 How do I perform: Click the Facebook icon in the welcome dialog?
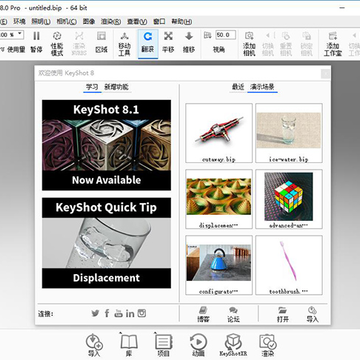click(107, 313)
